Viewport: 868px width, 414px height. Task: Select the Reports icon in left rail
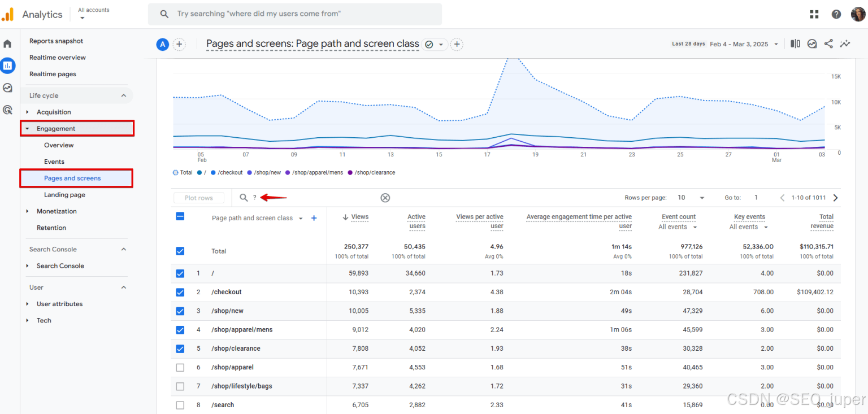point(7,66)
